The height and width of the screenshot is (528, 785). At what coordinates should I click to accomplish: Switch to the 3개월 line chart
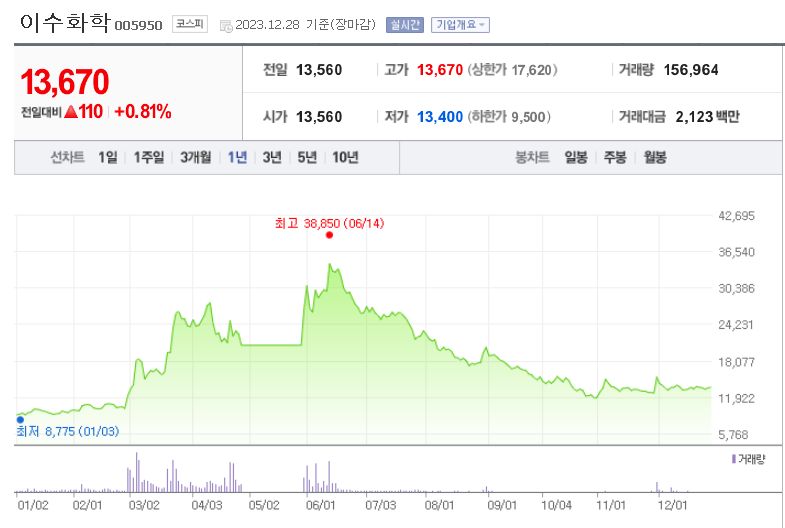coord(195,158)
